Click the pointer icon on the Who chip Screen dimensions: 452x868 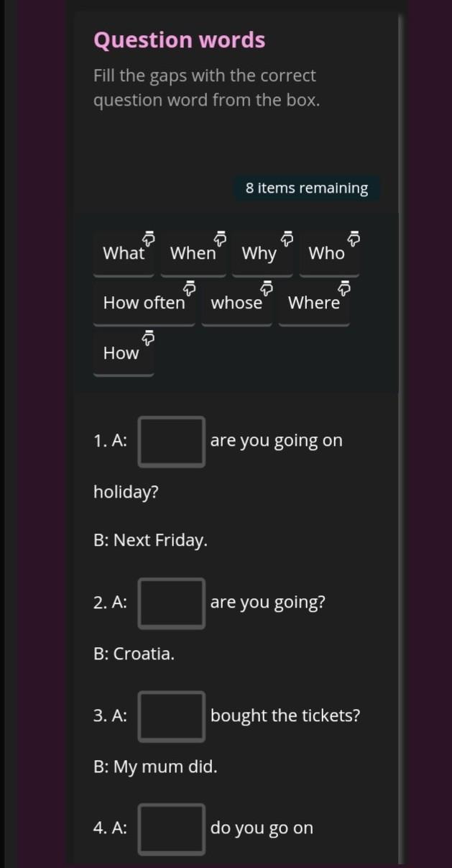354,237
